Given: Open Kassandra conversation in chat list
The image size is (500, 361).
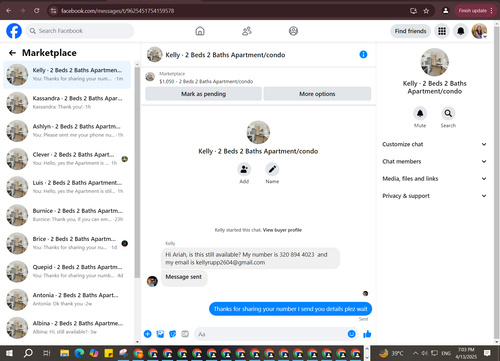Looking at the screenshot, I should click(67, 103).
